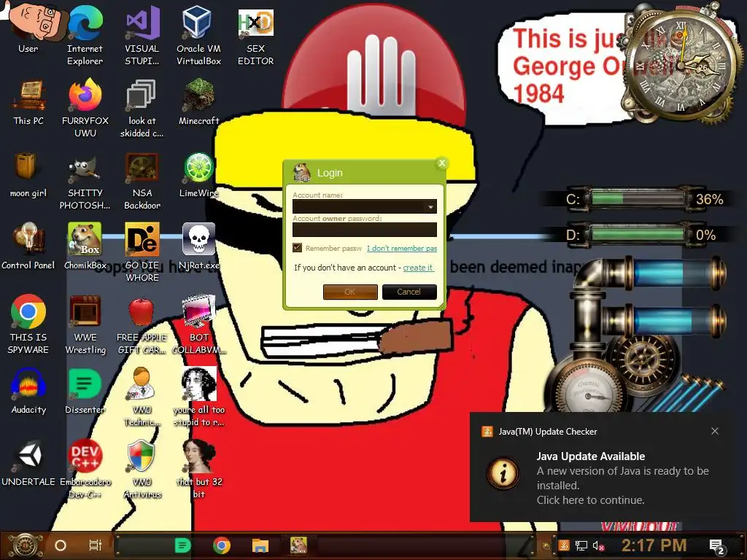Select the NjRat.exe skull icon
747x560 pixels.
(x=198, y=246)
